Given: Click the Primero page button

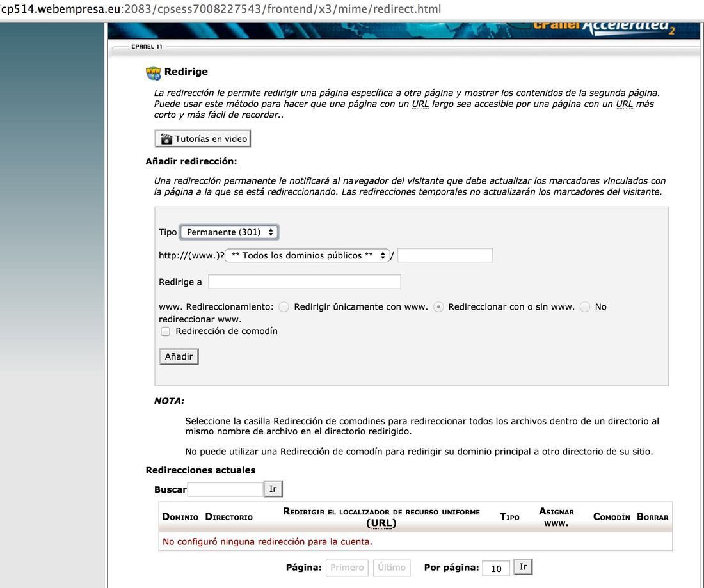Looking at the screenshot, I should click(x=347, y=568).
